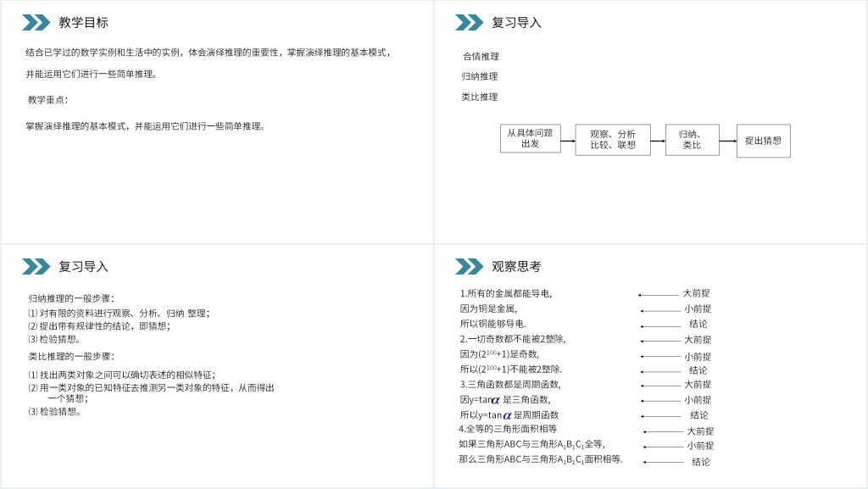
Task: Click 结论 label beside 所以铜能够导电
Action: (698, 324)
